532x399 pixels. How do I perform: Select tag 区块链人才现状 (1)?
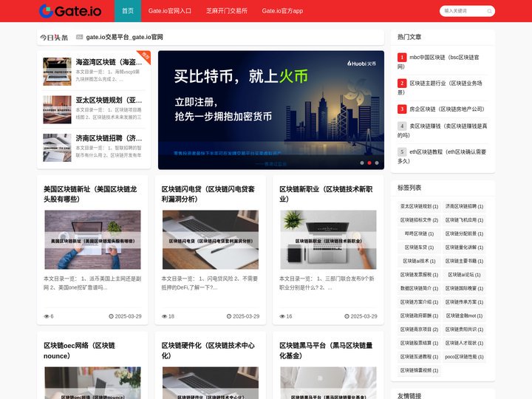[464, 343]
